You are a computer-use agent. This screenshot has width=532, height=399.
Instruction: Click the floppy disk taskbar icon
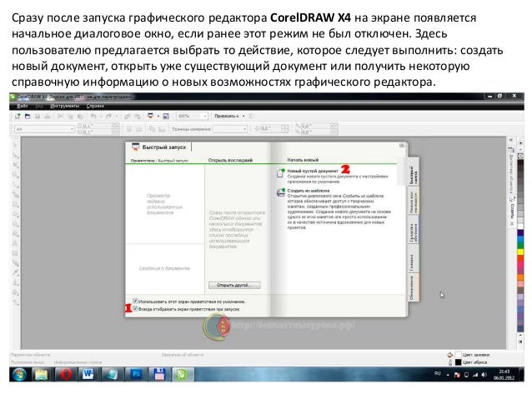[158, 375]
